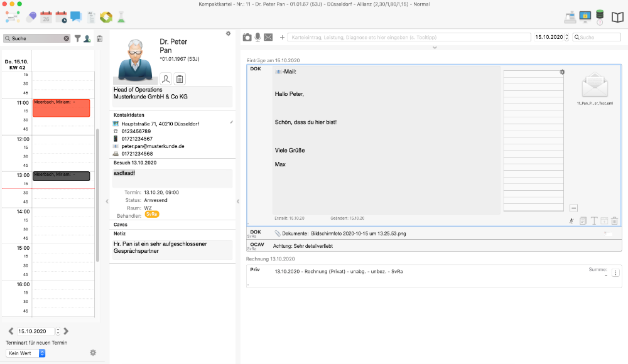Toggle the switch in the Dokumente row

coord(608,233)
